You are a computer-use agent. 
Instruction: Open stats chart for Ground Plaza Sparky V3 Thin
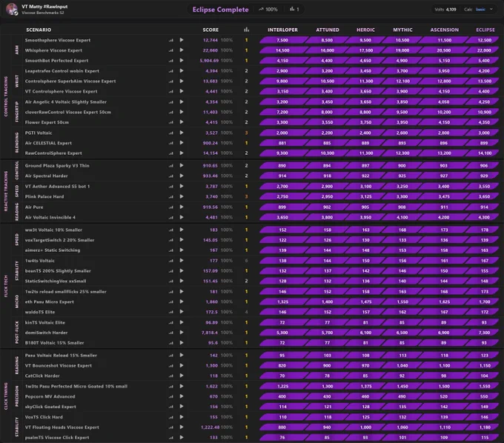tap(170, 166)
